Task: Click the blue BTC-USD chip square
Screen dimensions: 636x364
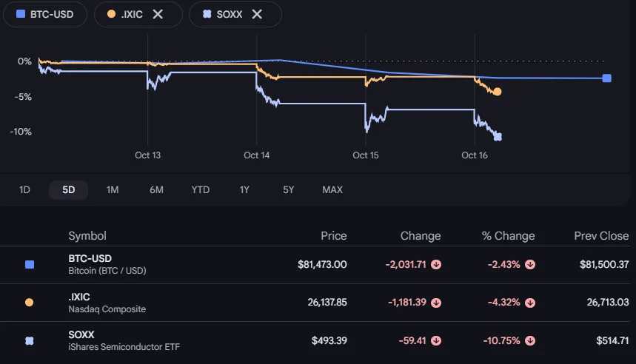Action: coord(21,14)
